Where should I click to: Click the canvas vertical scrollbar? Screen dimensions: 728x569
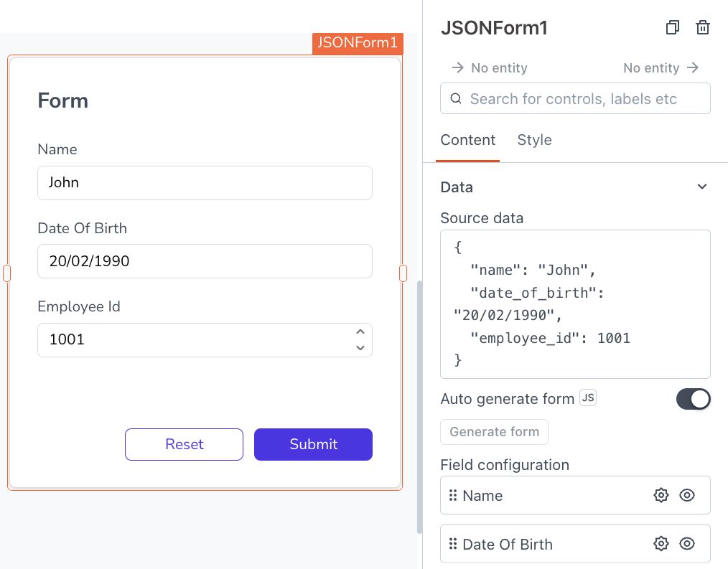point(420,405)
